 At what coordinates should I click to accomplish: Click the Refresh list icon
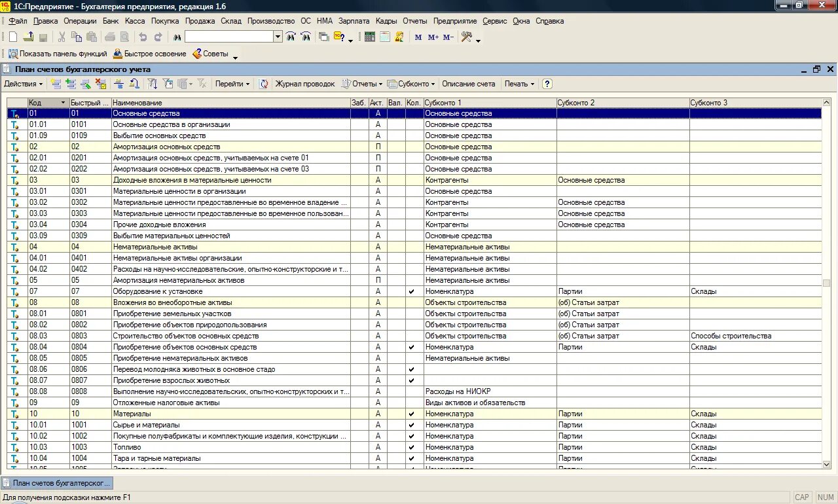[x=264, y=84]
